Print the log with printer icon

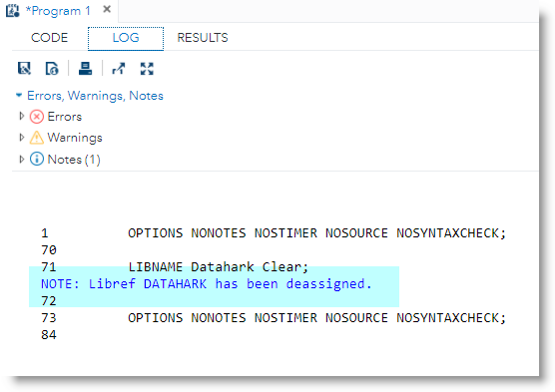pos(85,68)
